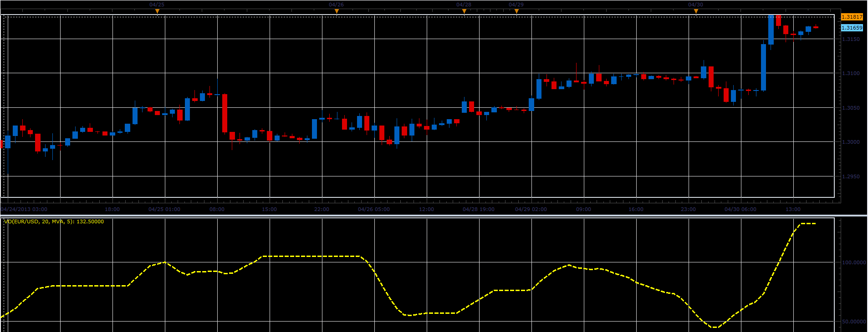Click the 12:00 time axis label
This screenshot has height=332, width=868.
tap(427, 209)
